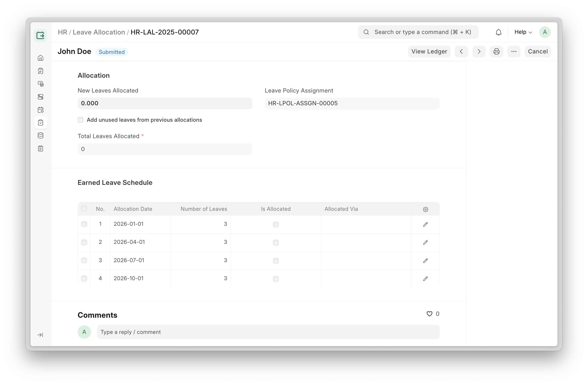
Task: Click the notification bell icon
Action: (498, 32)
